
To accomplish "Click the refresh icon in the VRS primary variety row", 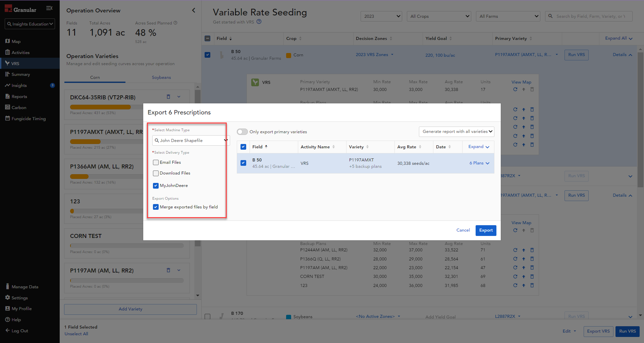I will (515, 90).
